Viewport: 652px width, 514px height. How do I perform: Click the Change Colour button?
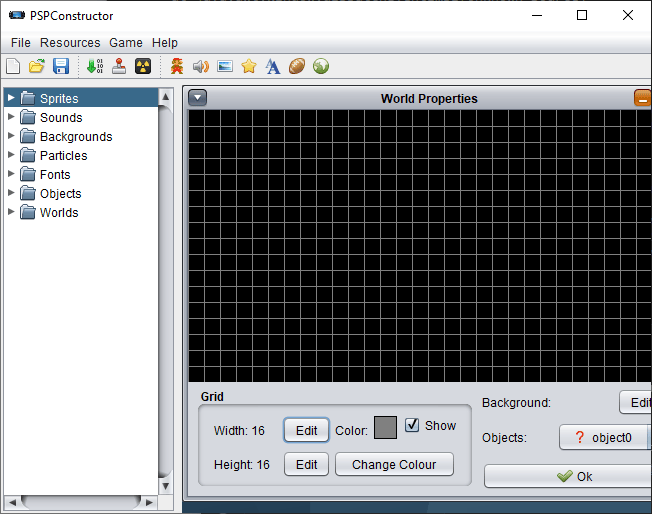(394, 464)
